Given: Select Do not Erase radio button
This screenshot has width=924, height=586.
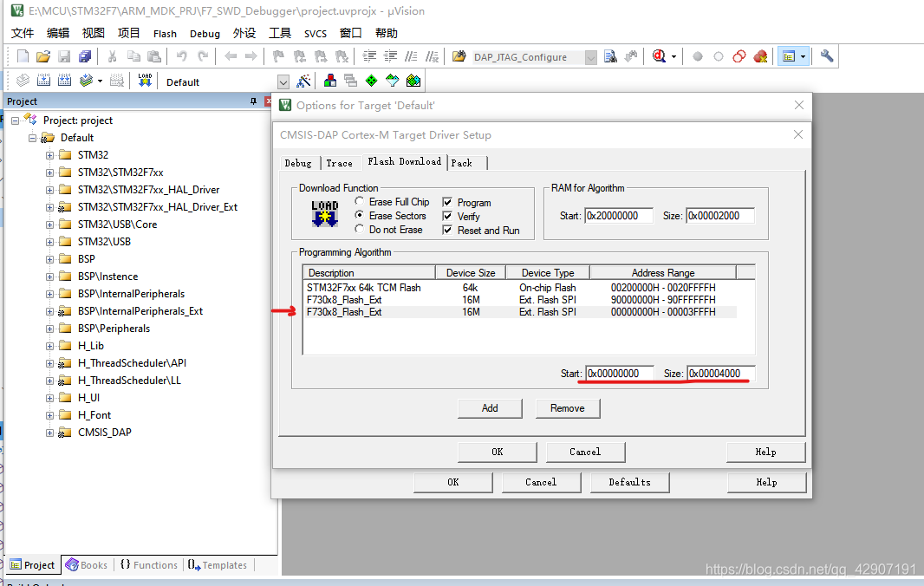Looking at the screenshot, I should point(359,229).
